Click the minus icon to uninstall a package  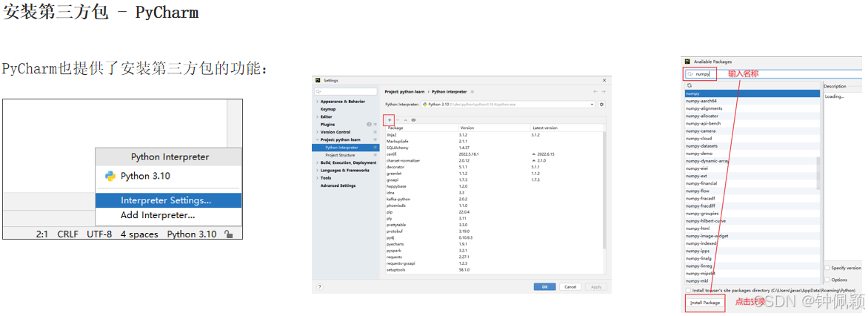pyautogui.click(x=398, y=119)
